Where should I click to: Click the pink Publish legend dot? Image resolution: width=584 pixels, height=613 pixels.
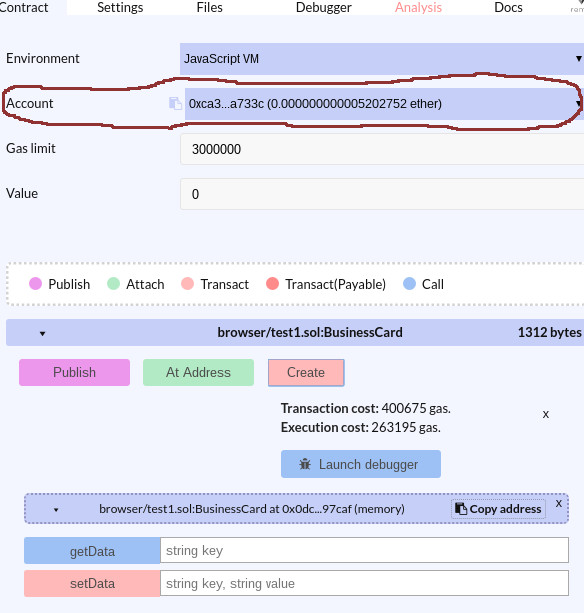coord(35,284)
